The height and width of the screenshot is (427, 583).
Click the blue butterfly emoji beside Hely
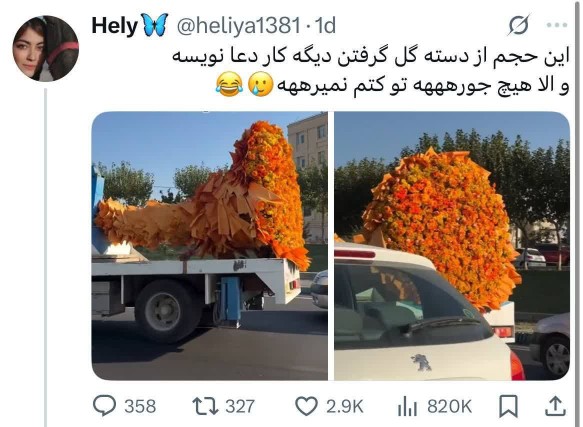[x=154, y=25]
